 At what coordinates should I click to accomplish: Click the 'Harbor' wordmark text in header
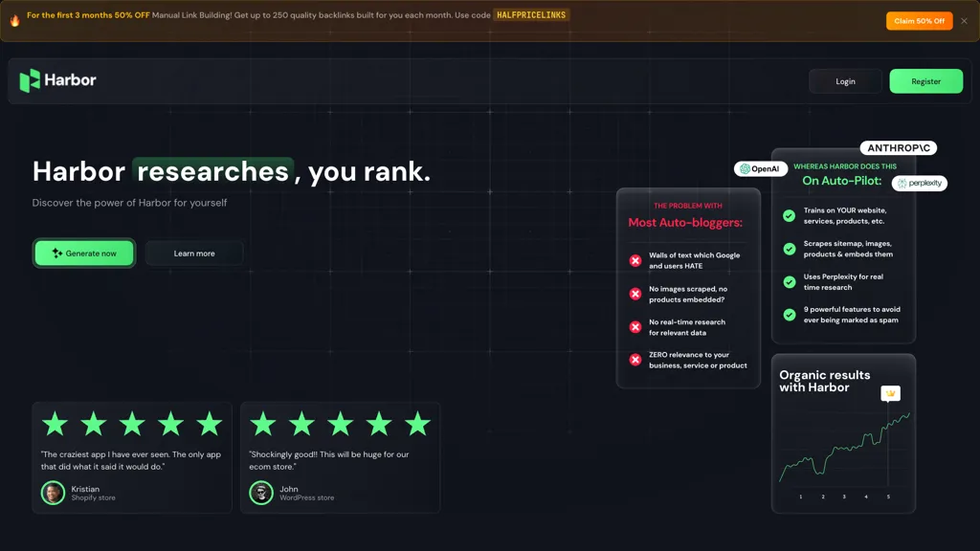click(70, 80)
